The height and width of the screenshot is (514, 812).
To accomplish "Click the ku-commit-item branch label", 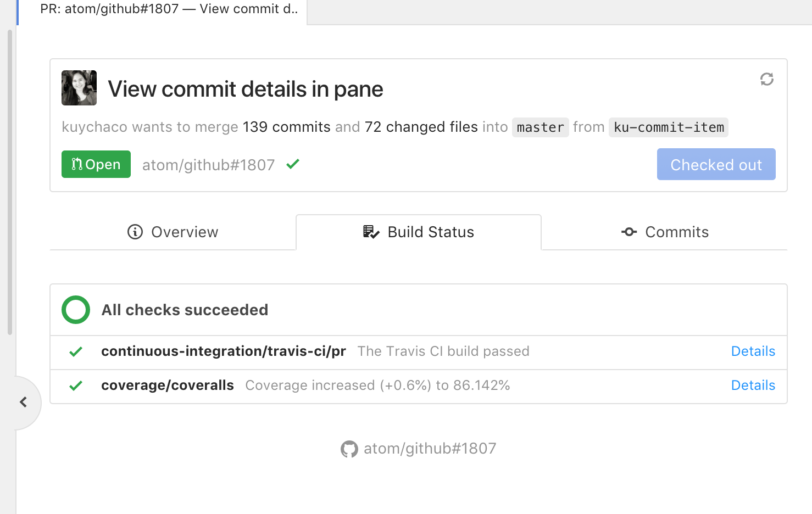I will (669, 127).
